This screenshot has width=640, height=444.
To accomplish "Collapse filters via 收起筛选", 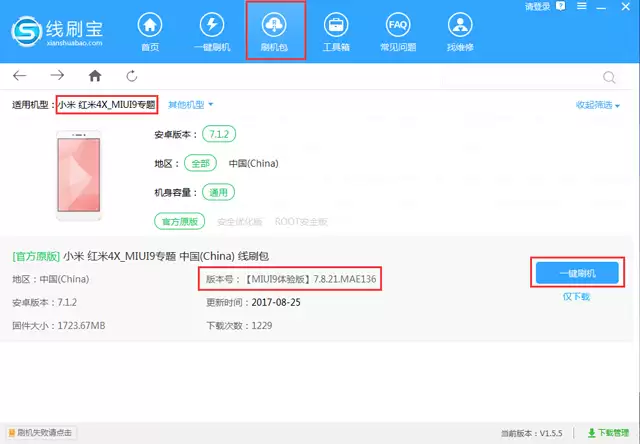I will point(598,105).
